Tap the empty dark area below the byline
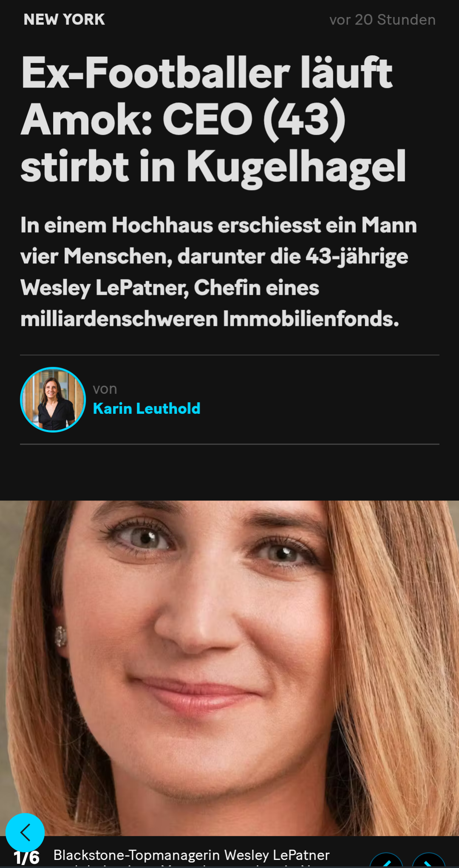This screenshot has width=459, height=868. tap(229, 472)
